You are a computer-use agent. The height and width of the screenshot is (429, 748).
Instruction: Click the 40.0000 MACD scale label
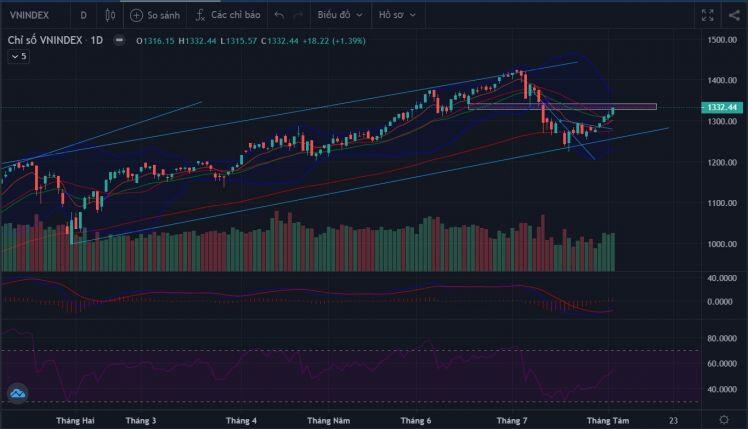click(x=722, y=278)
